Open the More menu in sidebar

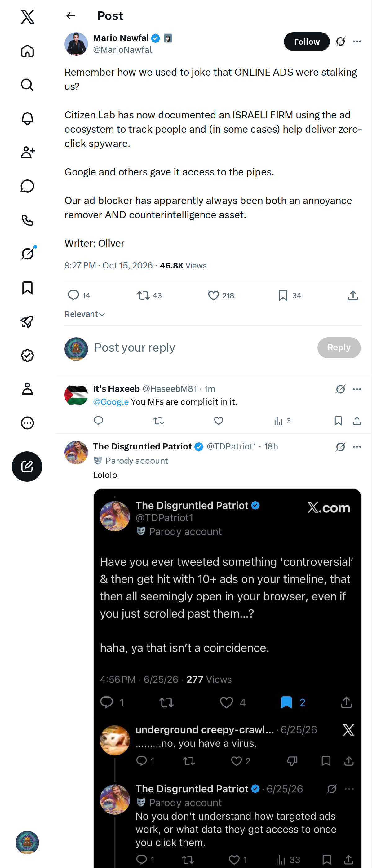pos(27,423)
